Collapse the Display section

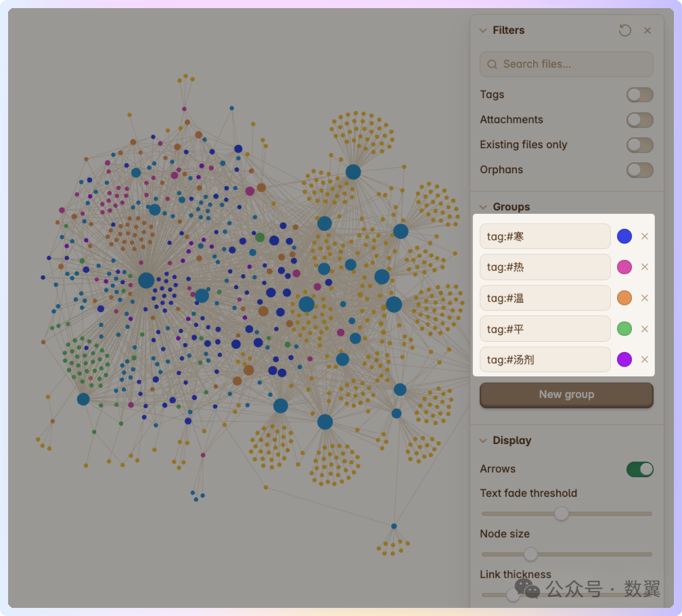[x=483, y=441]
